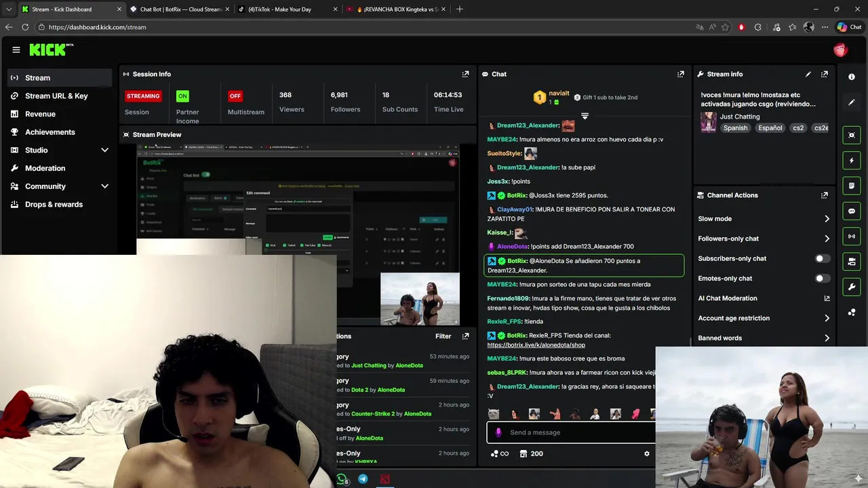
Task: Click the Just Chatting category link in feed
Action: tap(368, 365)
